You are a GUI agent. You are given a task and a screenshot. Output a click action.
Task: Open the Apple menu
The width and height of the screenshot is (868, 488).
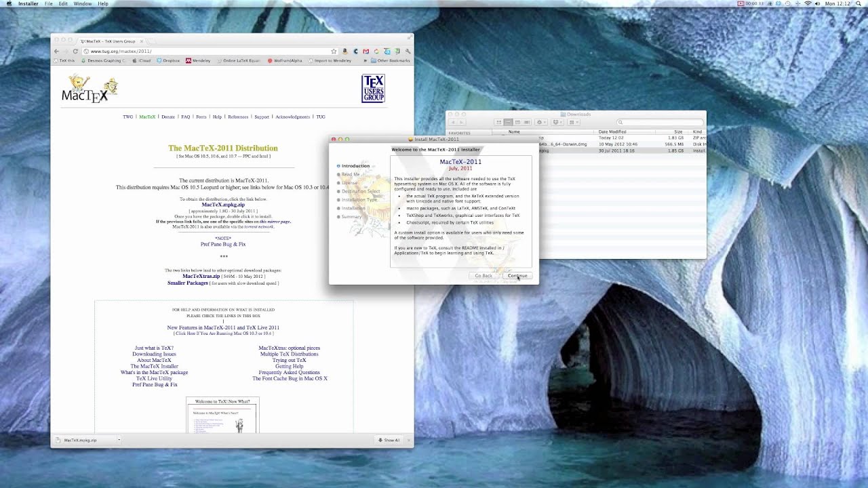pyautogui.click(x=9, y=4)
